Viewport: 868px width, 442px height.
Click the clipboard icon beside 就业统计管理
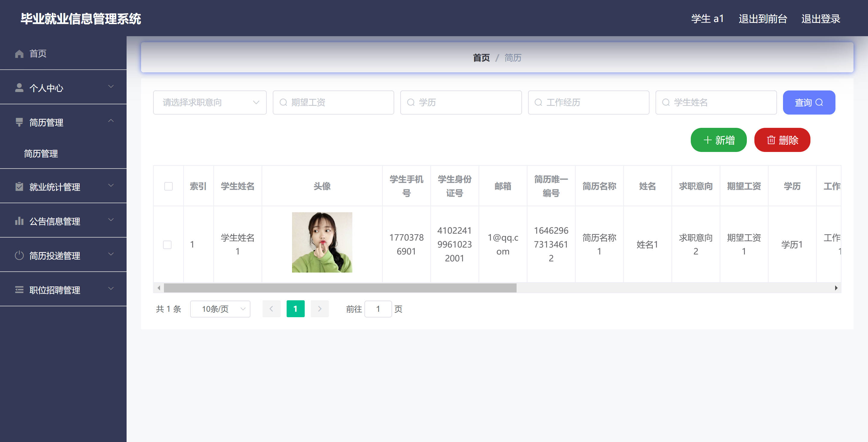pos(19,186)
